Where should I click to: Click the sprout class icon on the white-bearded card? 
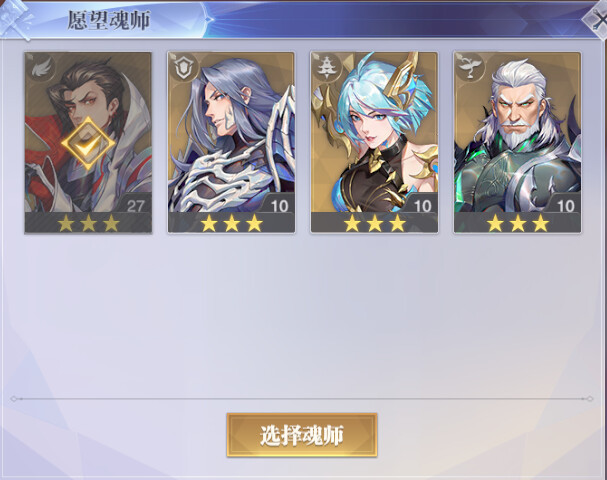click(470, 69)
